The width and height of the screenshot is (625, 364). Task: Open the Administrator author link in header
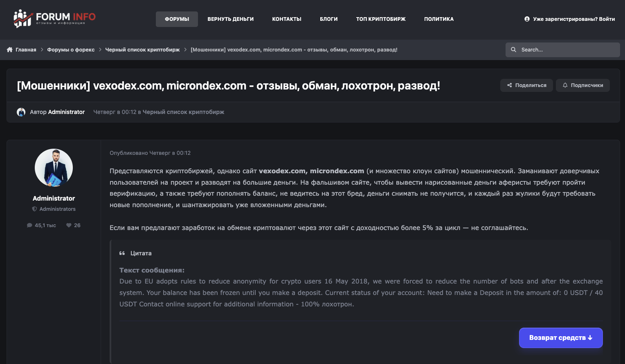pyautogui.click(x=66, y=112)
